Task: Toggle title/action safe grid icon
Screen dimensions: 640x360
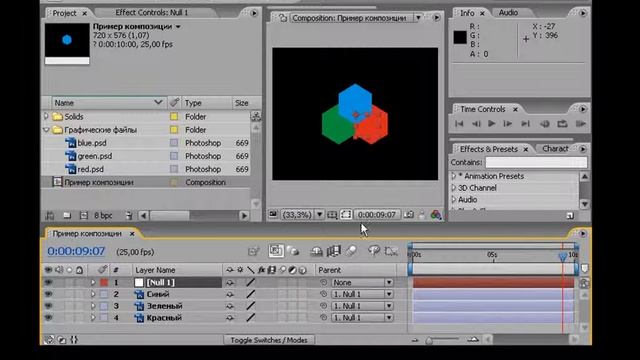Action: (x=332, y=215)
